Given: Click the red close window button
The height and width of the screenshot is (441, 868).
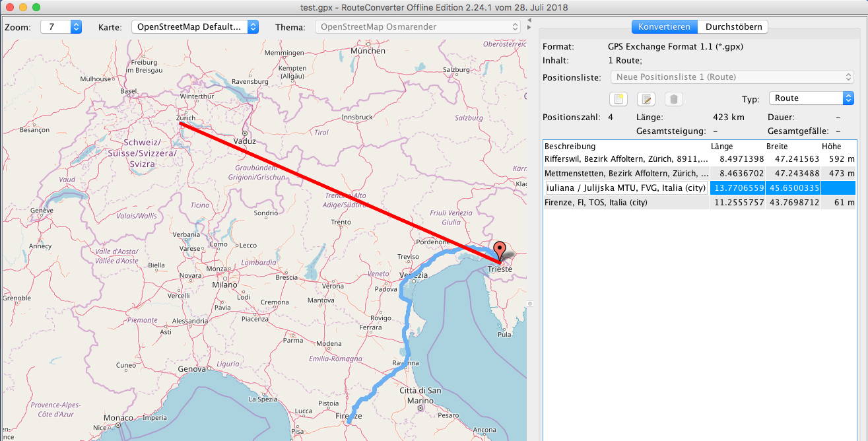Looking at the screenshot, I should tap(9, 7).
